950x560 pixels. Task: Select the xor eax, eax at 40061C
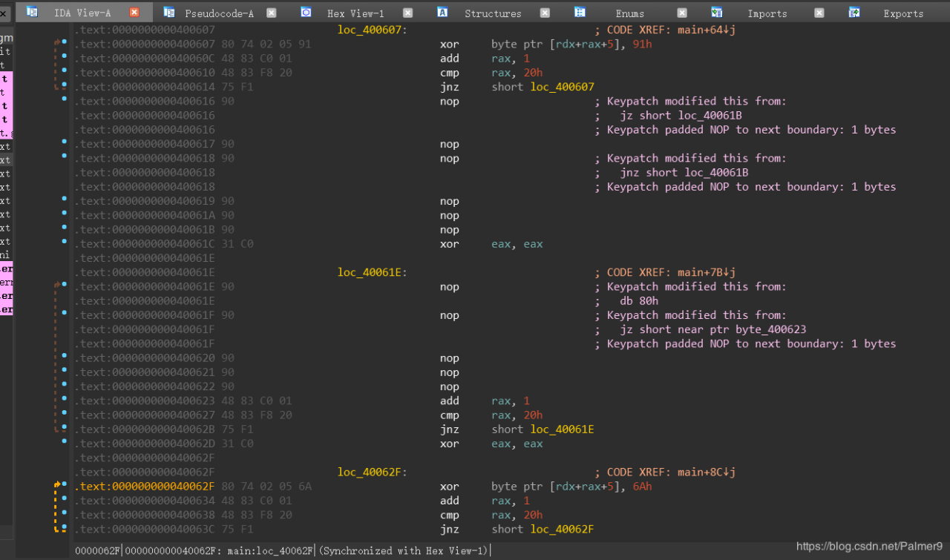tap(491, 244)
